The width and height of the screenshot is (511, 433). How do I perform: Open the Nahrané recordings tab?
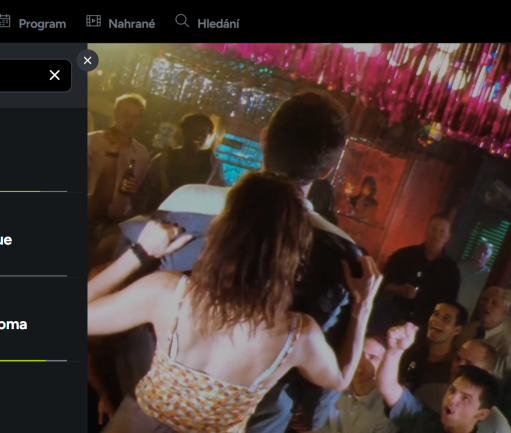point(132,24)
